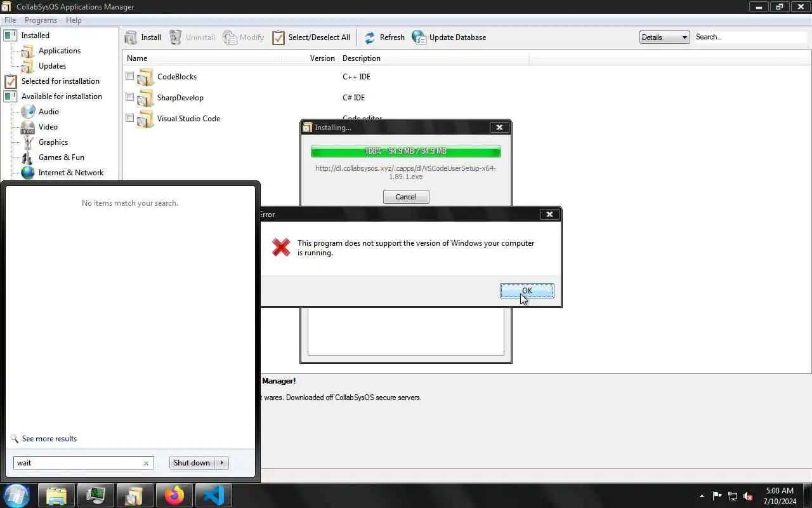The width and height of the screenshot is (812, 508).
Task: Click the Shut down button
Action: (x=192, y=463)
